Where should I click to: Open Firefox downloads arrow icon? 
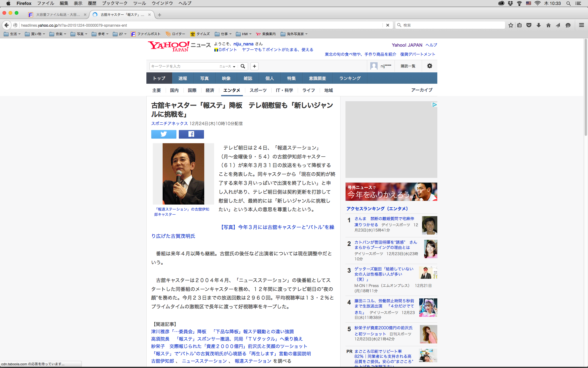(539, 25)
